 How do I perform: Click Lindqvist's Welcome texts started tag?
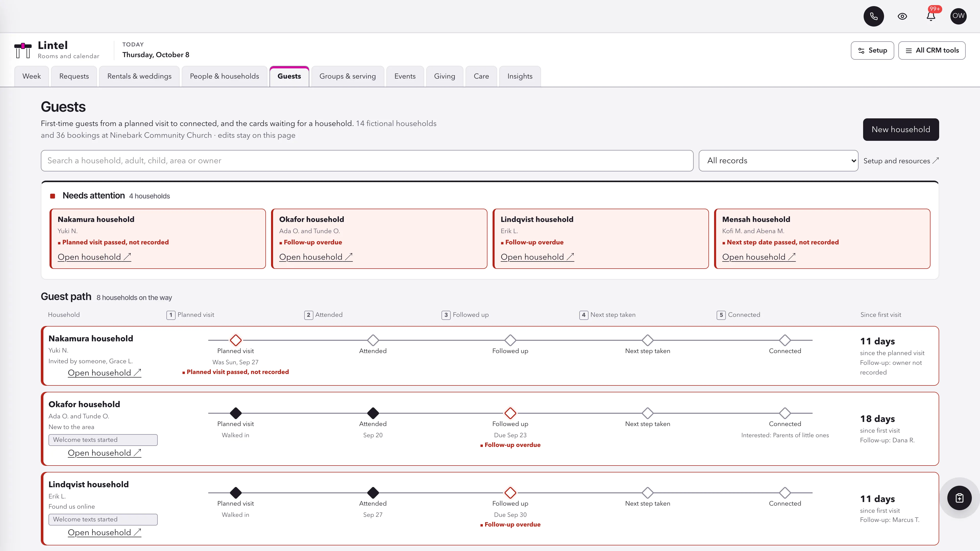[103, 519]
